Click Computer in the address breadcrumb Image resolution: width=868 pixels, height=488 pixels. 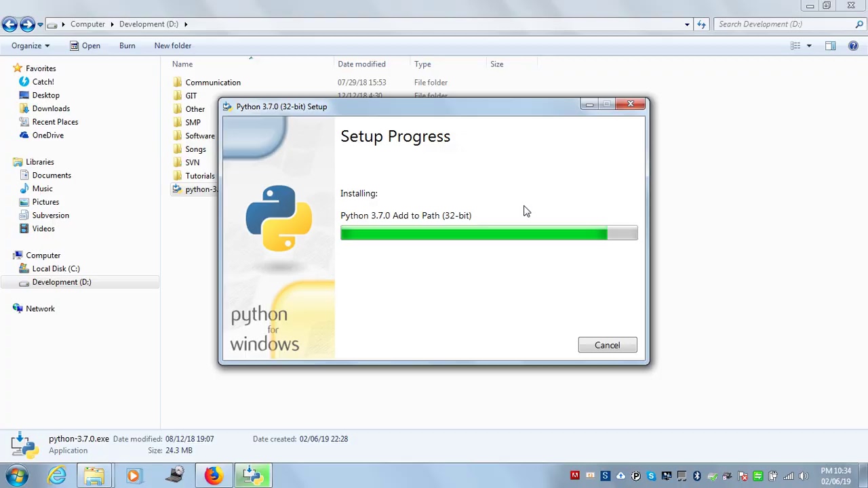click(87, 24)
